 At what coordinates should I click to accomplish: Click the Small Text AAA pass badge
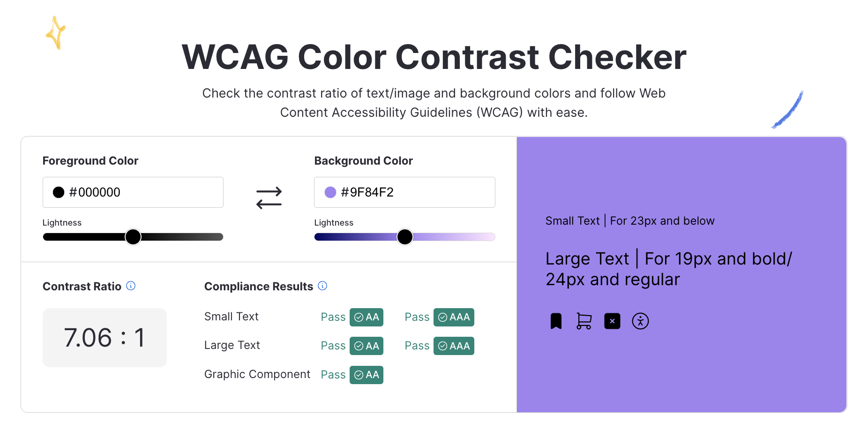(x=453, y=317)
